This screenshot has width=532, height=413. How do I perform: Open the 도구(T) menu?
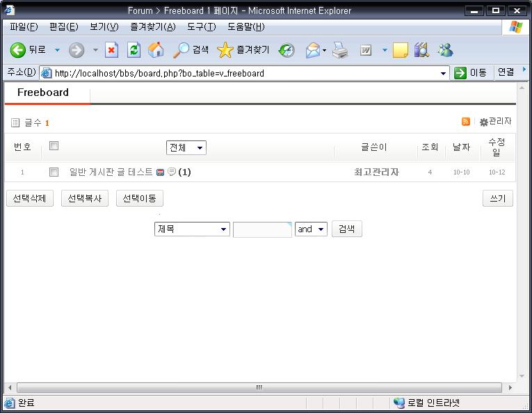coord(201,26)
